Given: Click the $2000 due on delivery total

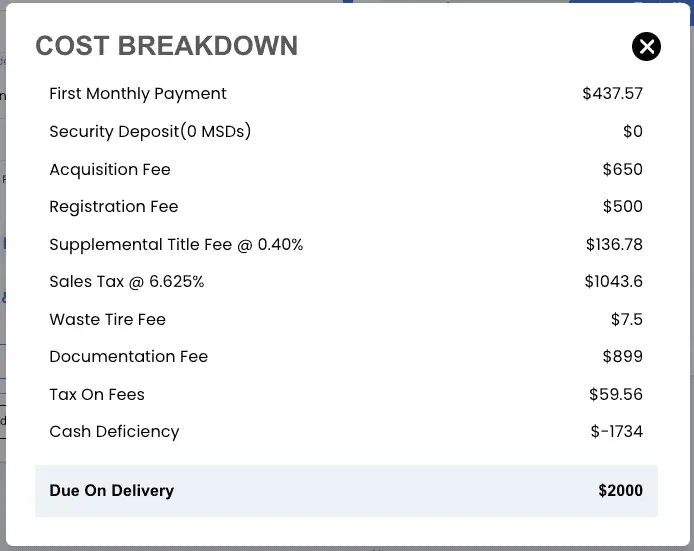Looking at the screenshot, I should point(621,490).
